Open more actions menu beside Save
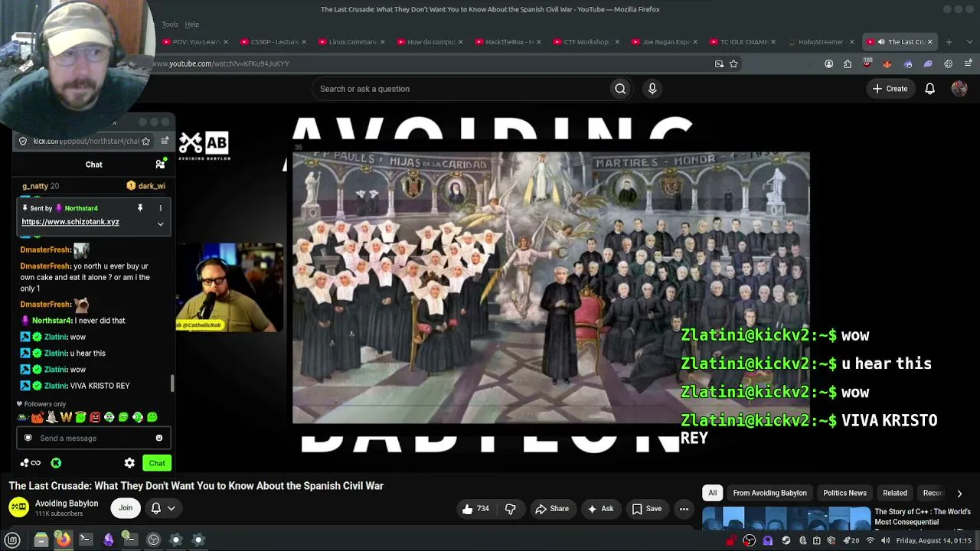 pyautogui.click(x=684, y=509)
